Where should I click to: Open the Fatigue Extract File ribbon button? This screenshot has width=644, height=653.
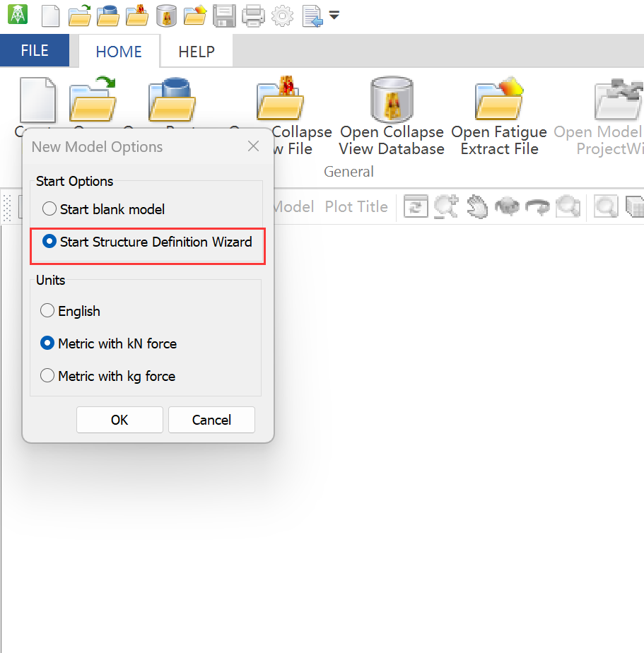coord(499,100)
